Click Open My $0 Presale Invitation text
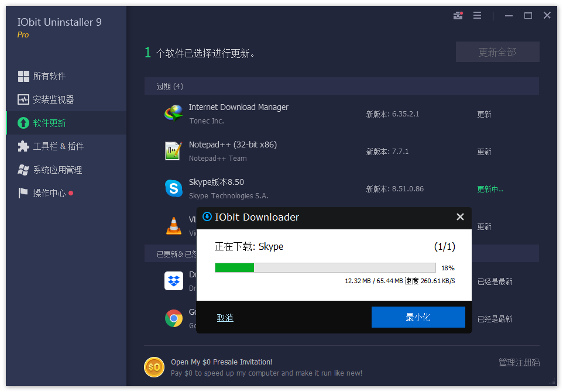The image size is (563, 392). (x=222, y=362)
